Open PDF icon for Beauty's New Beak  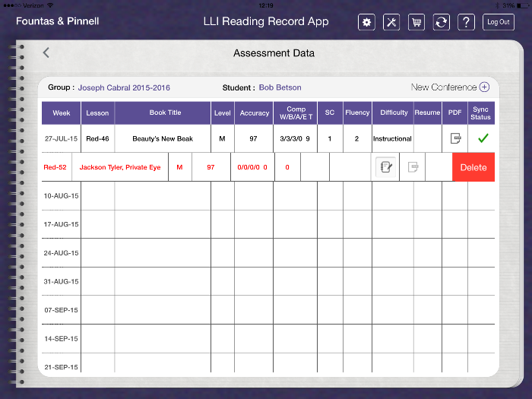tap(455, 138)
